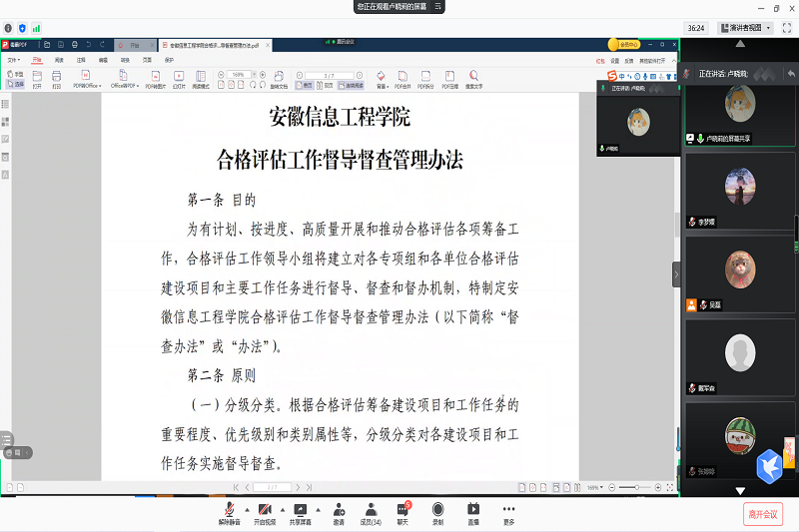Expand audio options arrow beside 解除静音
Screen dimensions: 799x532
coord(246,508)
